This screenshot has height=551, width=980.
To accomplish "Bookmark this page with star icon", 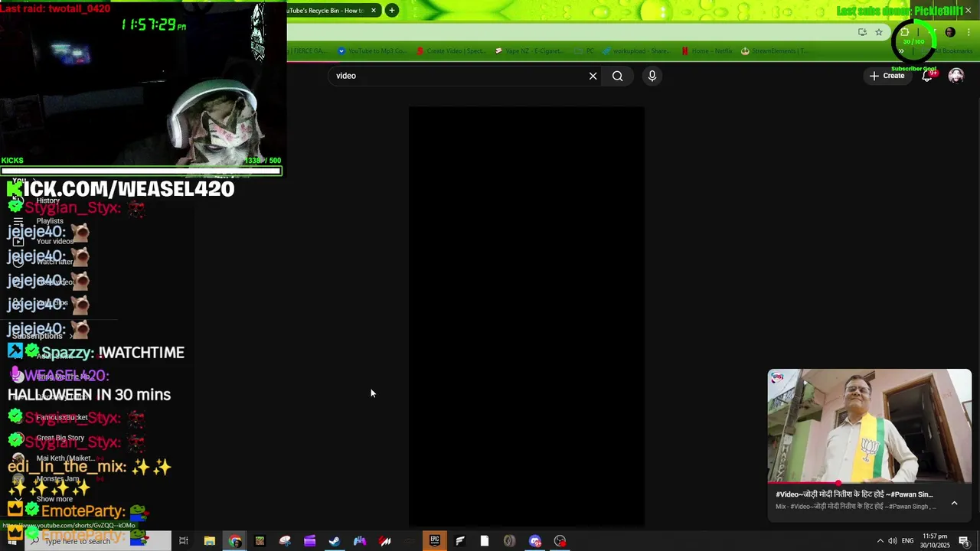I will [x=879, y=32].
